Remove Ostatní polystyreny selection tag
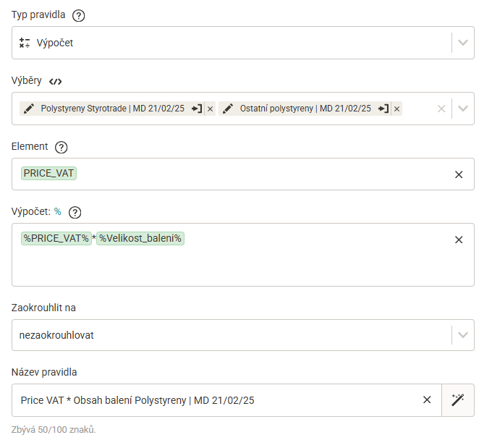Viewport: 492px width, 448px height. (x=397, y=109)
